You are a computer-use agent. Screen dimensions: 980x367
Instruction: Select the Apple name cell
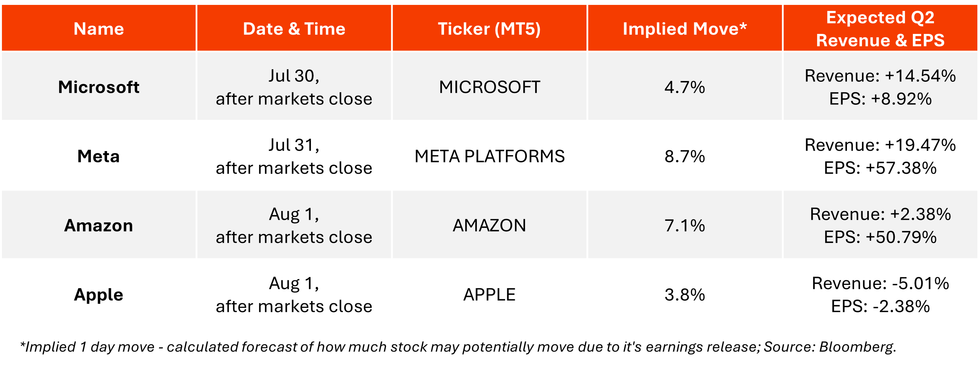click(x=98, y=295)
